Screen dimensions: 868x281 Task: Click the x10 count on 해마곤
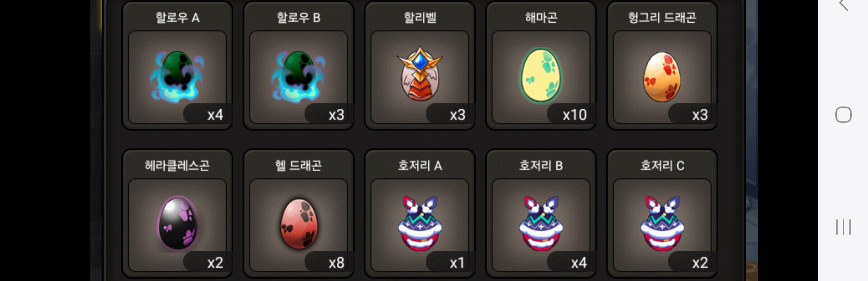[574, 115]
